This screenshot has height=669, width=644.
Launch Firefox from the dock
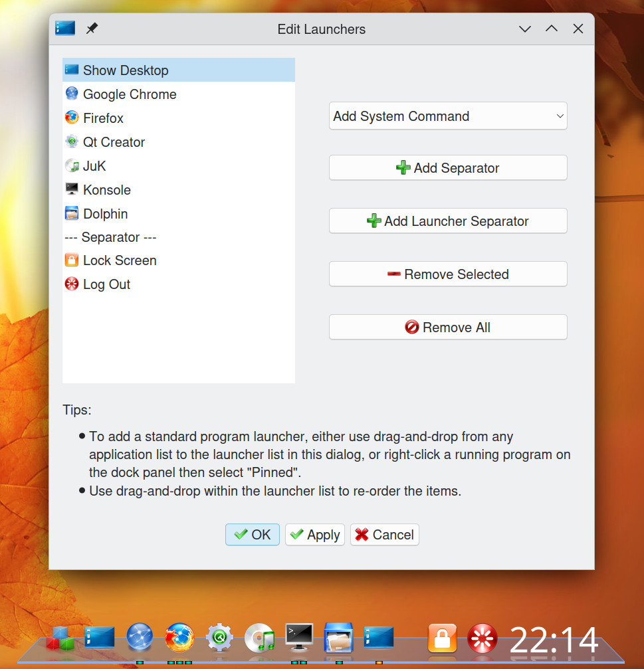pyautogui.click(x=179, y=637)
